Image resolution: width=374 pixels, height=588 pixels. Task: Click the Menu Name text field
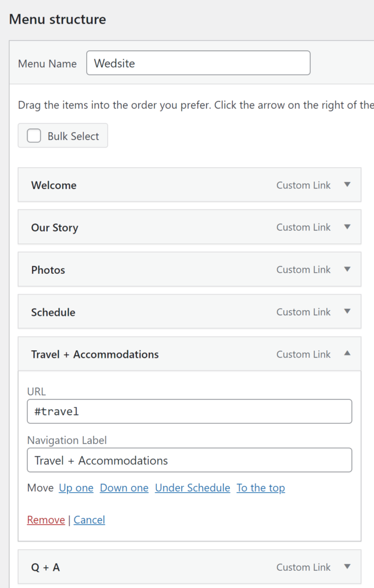point(198,63)
